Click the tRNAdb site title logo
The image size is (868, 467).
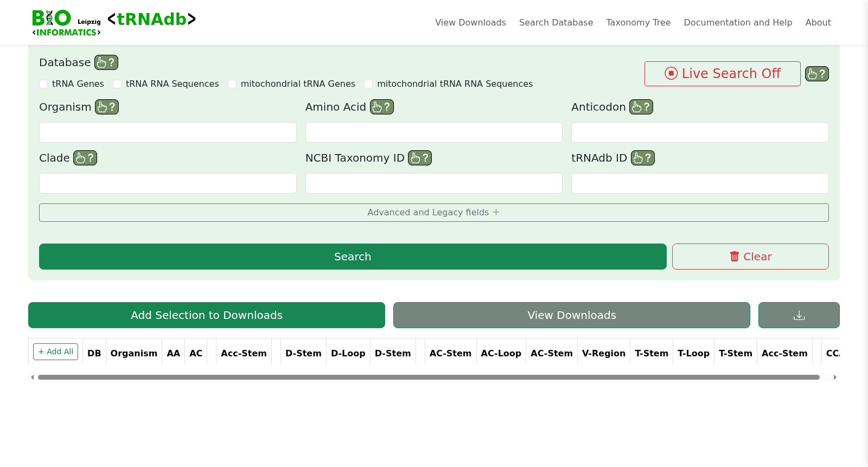point(151,19)
